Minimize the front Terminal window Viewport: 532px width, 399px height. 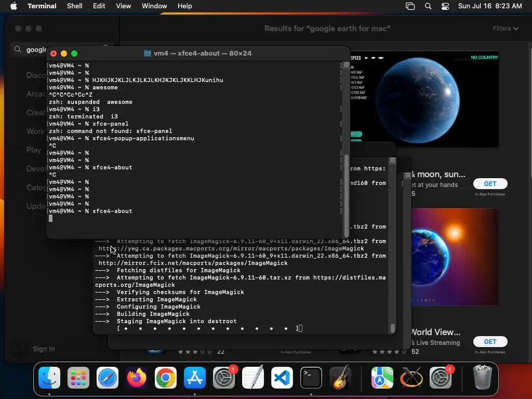(64, 54)
